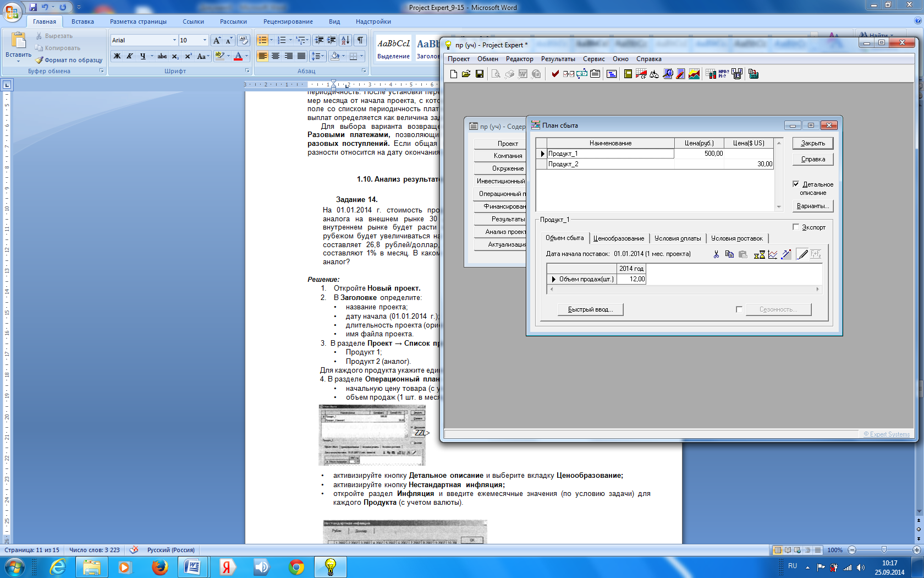Switch to the Ценообразование tab
Image resolution: width=924 pixels, height=578 pixels.
618,238
